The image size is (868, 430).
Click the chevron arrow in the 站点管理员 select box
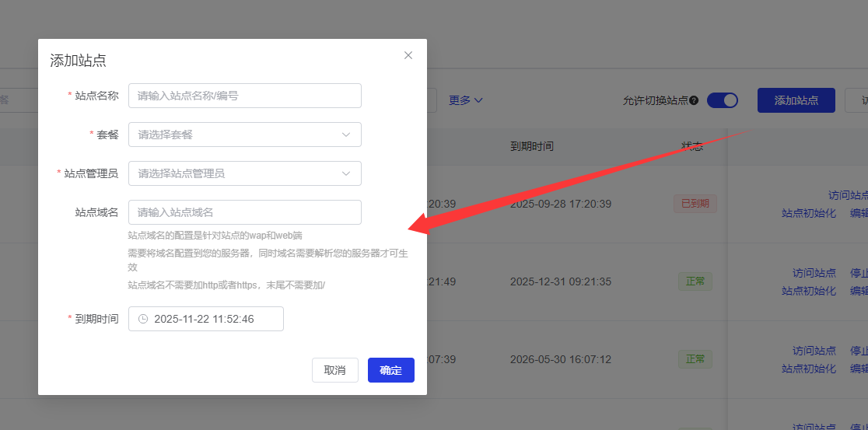pos(346,173)
